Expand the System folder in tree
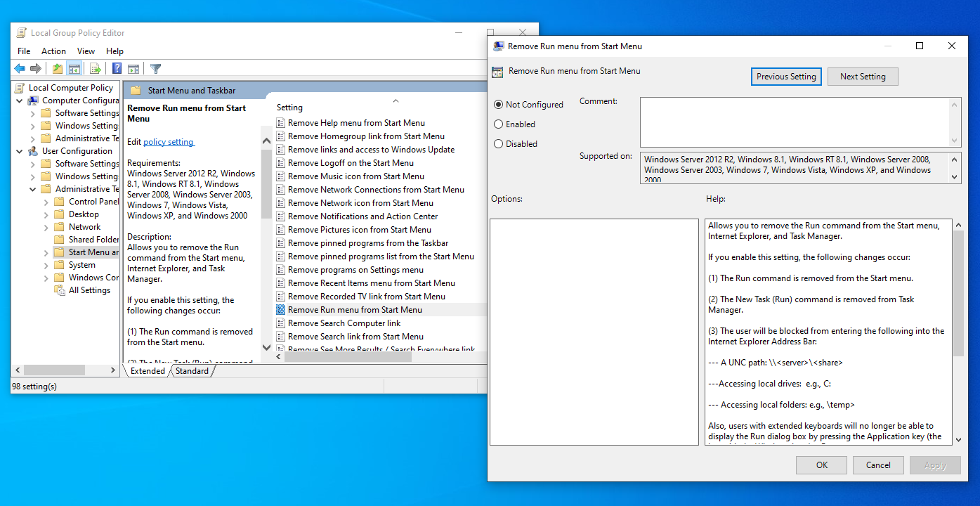 click(46, 265)
